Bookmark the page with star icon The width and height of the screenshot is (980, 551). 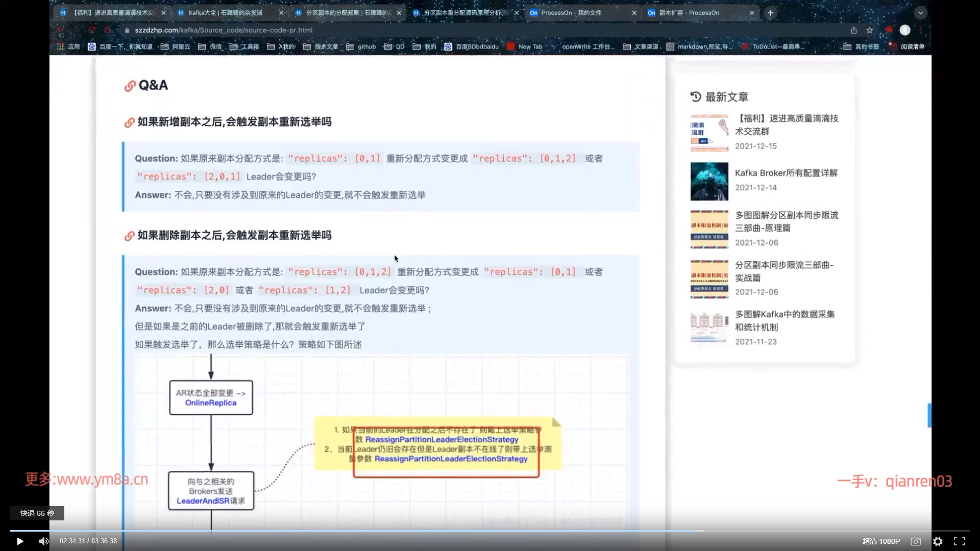870,30
